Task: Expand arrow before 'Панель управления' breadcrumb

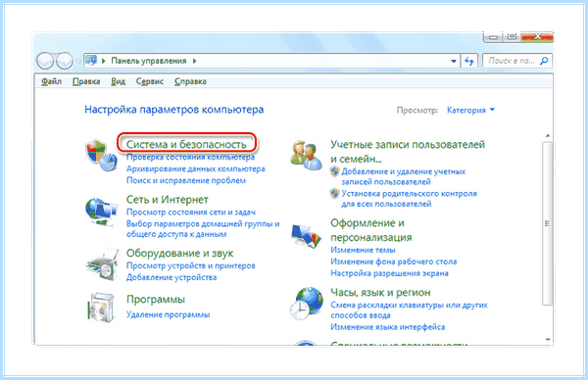Action: point(104,61)
